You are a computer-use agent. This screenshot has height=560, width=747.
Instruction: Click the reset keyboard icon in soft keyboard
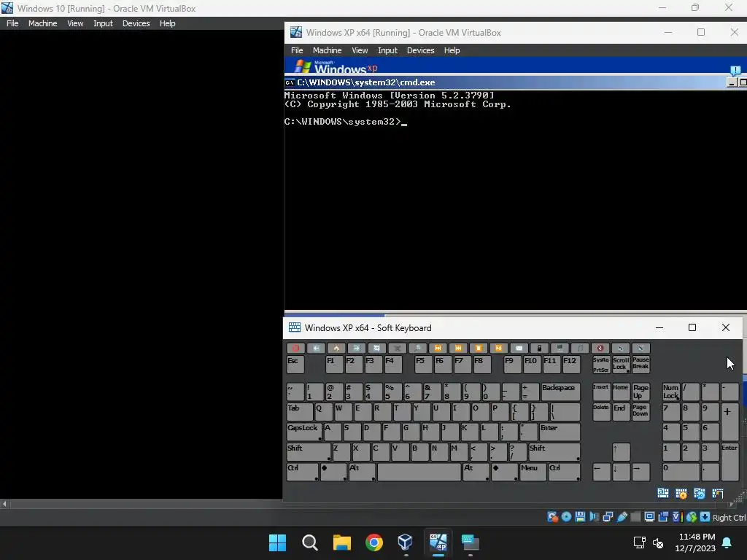click(x=700, y=494)
